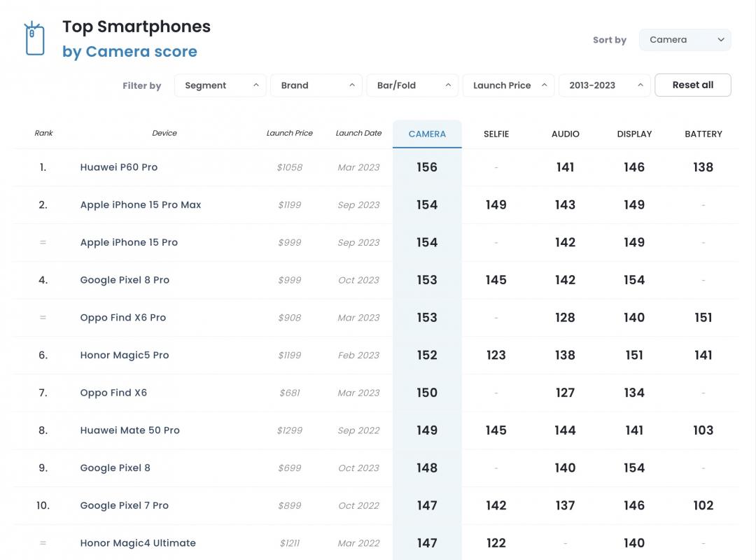The width and height of the screenshot is (756, 560).
Task: Click the Reset all button
Action: (x=693, y=85)
